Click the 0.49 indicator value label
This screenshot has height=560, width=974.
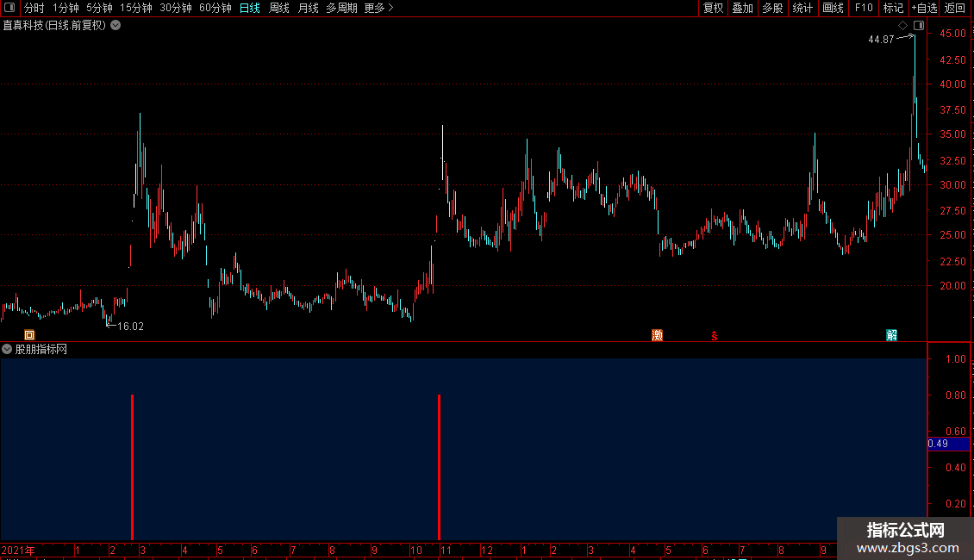coord(948,444)
